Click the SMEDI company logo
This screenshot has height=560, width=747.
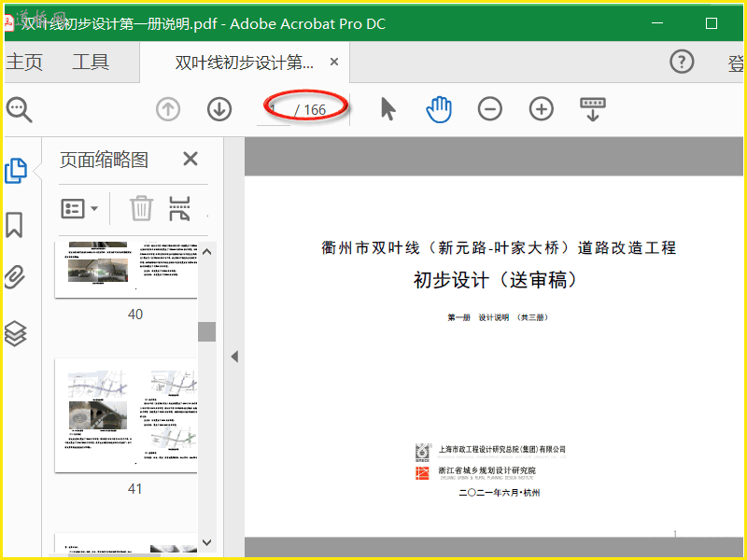click(422, 453)
